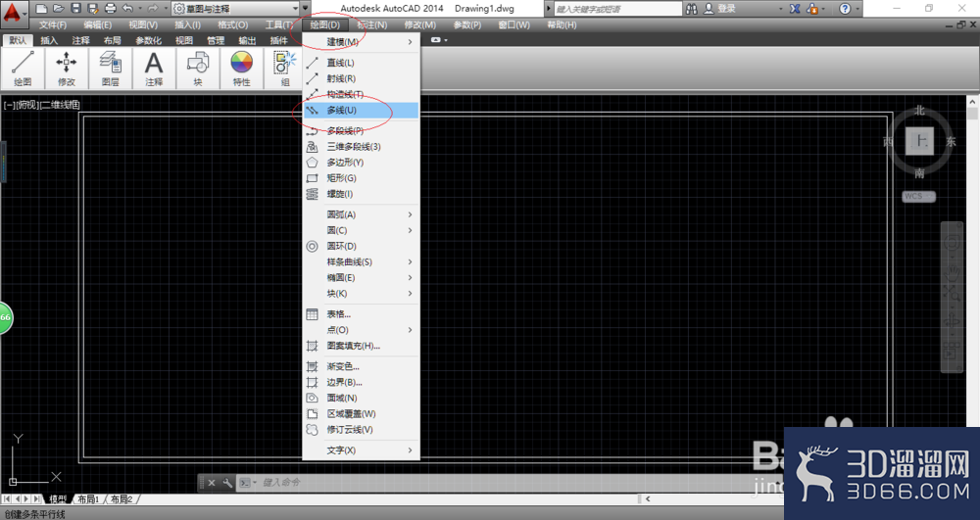This screenshot has height=520, width=980.
Task: Click the Help question mark icon
Action: (x=845, y=9)
